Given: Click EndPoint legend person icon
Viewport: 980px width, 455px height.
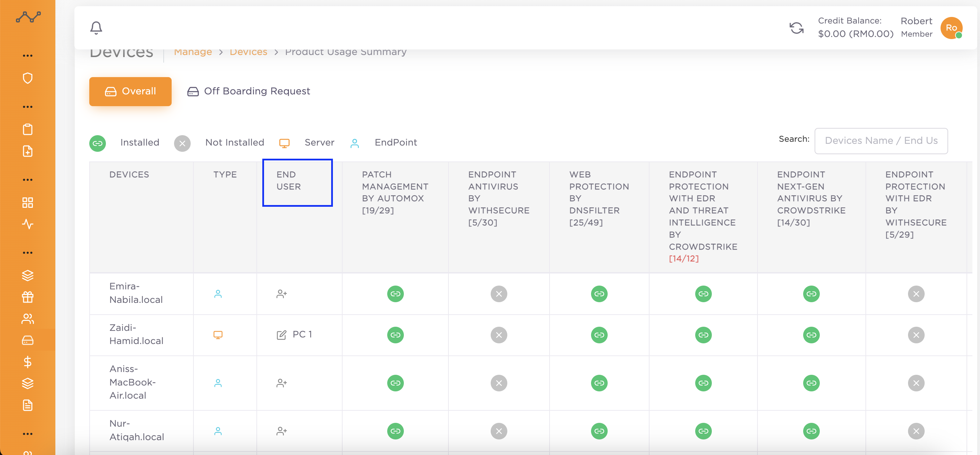Looking at the screenshot, I should [x=354, y=143].
